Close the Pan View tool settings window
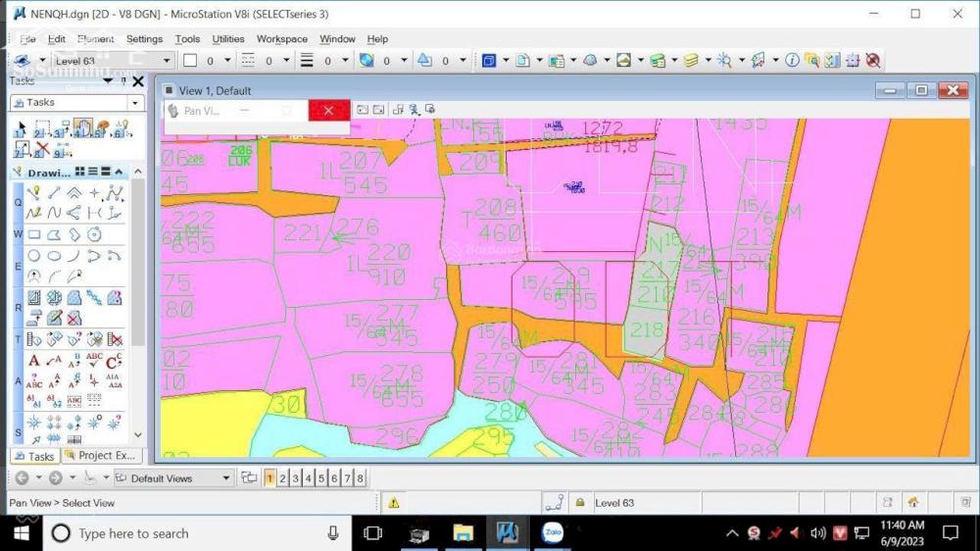The height and width of the screenshot is (551, 980). tap(328, 111)
